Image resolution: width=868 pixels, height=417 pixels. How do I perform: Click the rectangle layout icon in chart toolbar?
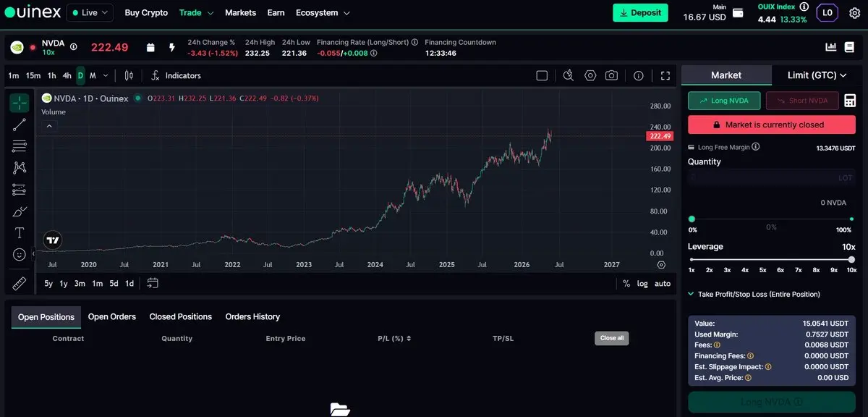(542, 75)
